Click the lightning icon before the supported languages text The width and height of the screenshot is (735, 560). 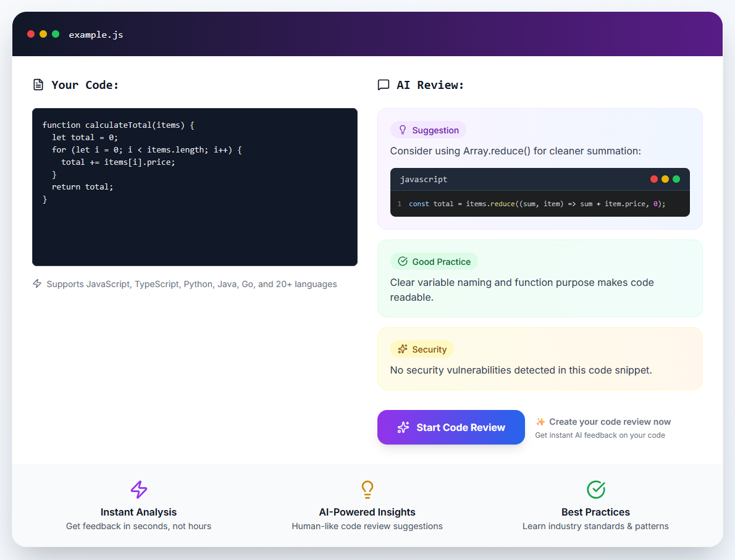[37, 283]
